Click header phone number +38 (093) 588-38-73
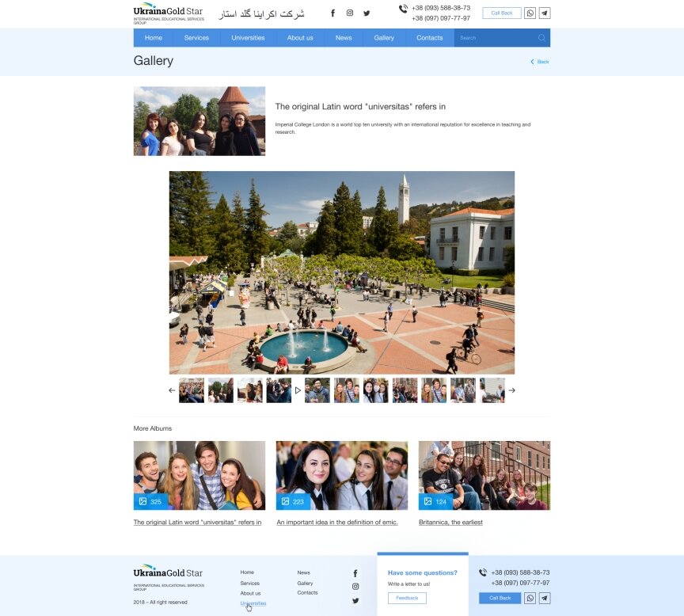Viewport: 684px width, 616px height. [441, 8]
